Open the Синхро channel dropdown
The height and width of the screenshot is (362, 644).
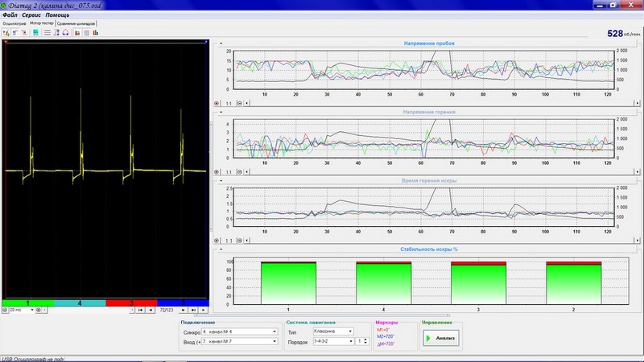(x=240, y=331)
